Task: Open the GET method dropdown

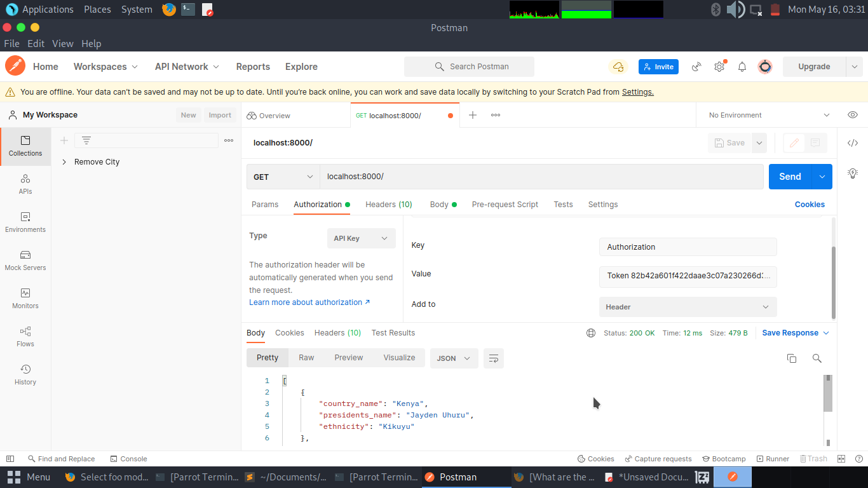Action: click(283, 177)
